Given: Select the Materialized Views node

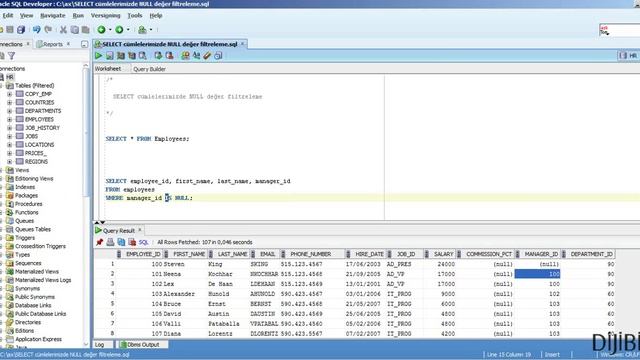Looking at the screenshot, I should [x=37, y=271].
